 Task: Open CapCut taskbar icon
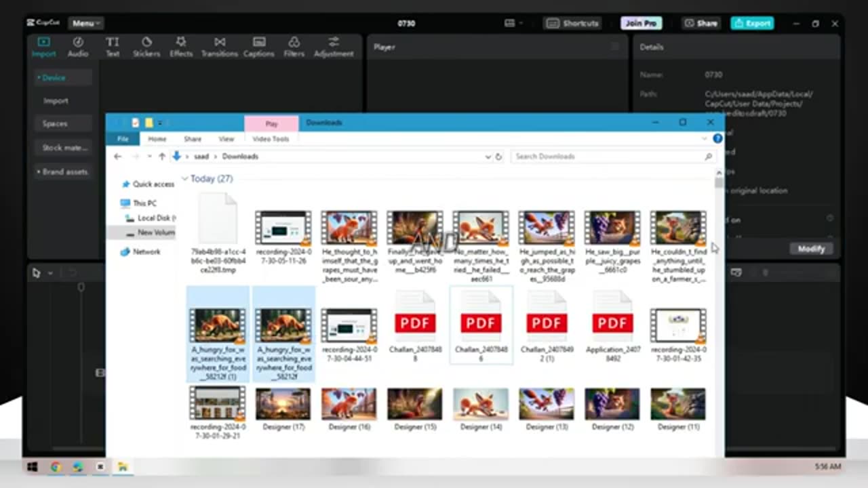coord(100,466)
